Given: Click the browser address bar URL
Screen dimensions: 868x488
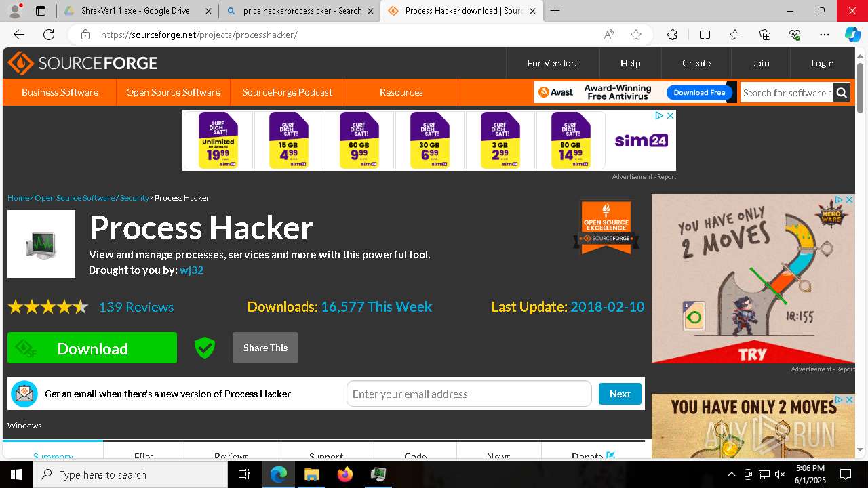Looking at the screenshot, I should point(199,35).
